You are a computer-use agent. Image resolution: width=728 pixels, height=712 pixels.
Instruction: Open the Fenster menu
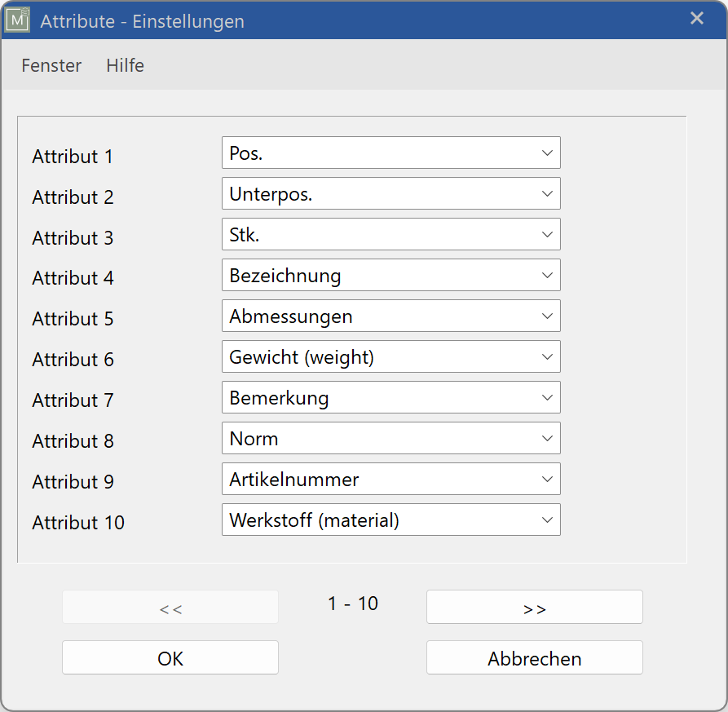coord(51,66)
